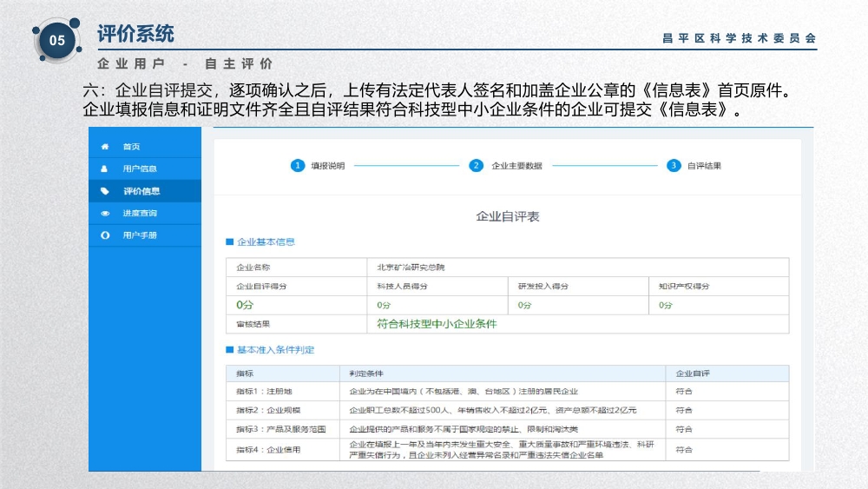The height and width of the screenshot is (489, 868).
Task: Click the eye icon beside 进度查询
Action: point(105,213)
